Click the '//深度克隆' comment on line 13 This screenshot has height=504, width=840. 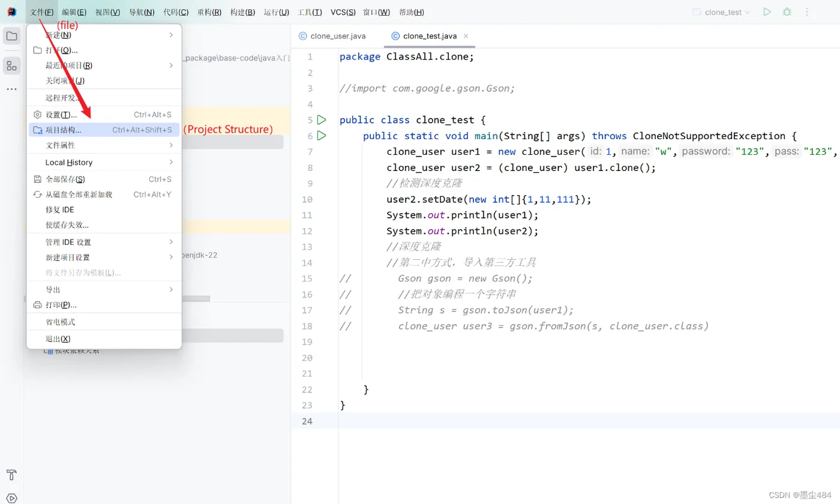[x=414, y=247]
